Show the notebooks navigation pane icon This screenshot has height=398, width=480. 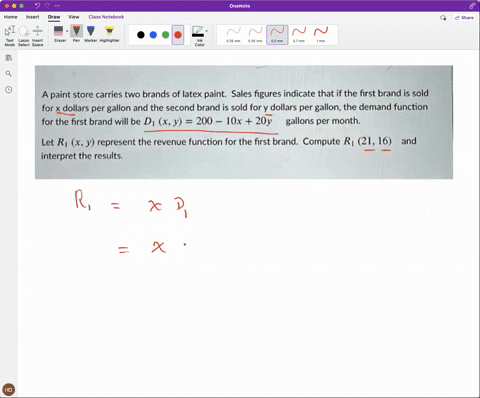[x=9, y=58]
